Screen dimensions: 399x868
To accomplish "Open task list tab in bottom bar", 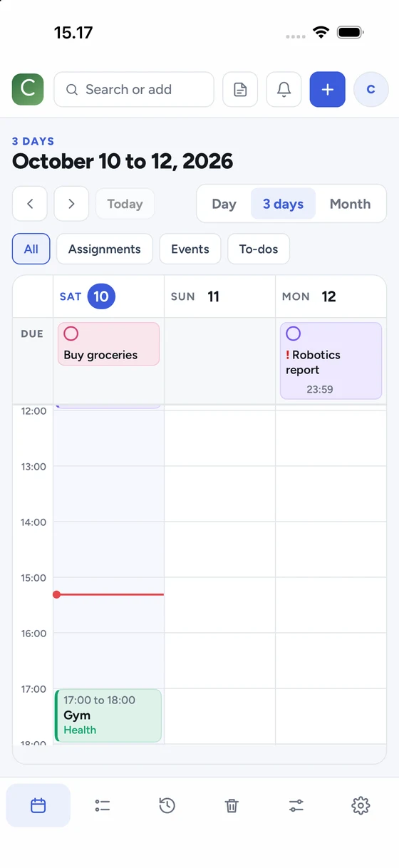I will click(x=103, y=805).
